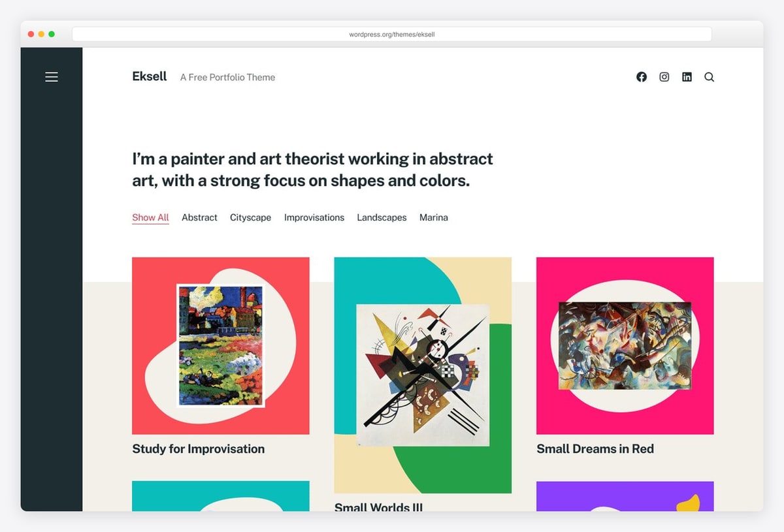Screen dimensions: 784x532
Task: Open the LinkedIn social link icon
Action: pos(687,77)
